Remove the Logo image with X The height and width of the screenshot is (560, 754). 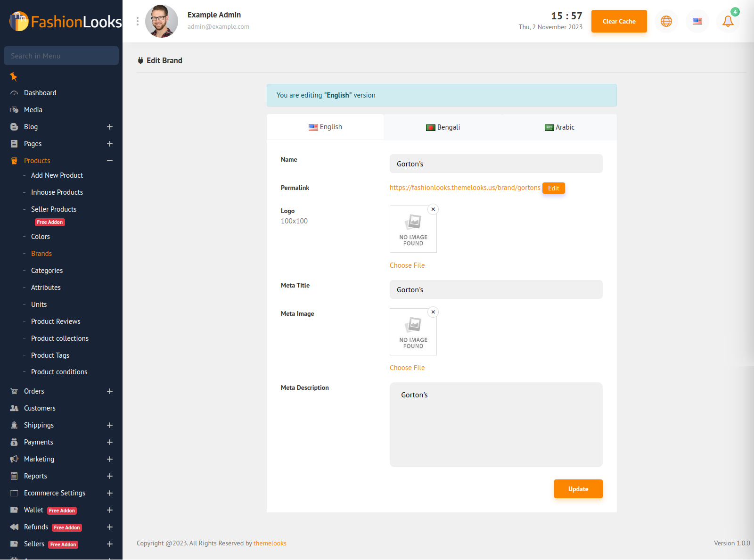tap(433, 209)
